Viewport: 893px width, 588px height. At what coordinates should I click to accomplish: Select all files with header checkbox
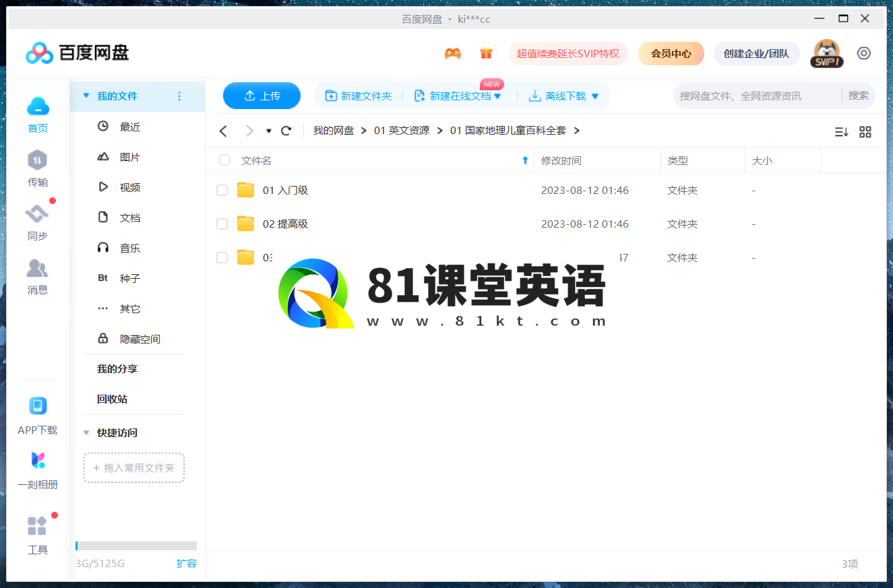224,160
